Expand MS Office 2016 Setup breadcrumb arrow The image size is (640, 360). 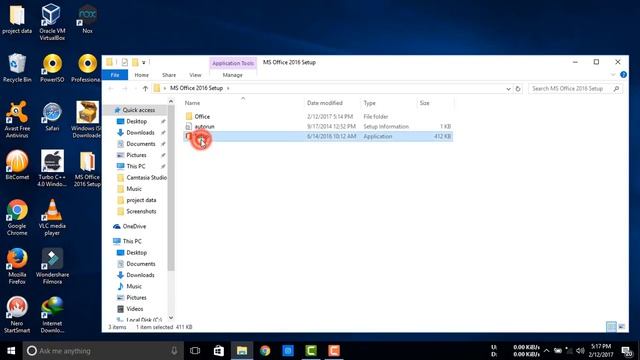tap(228, 89)
